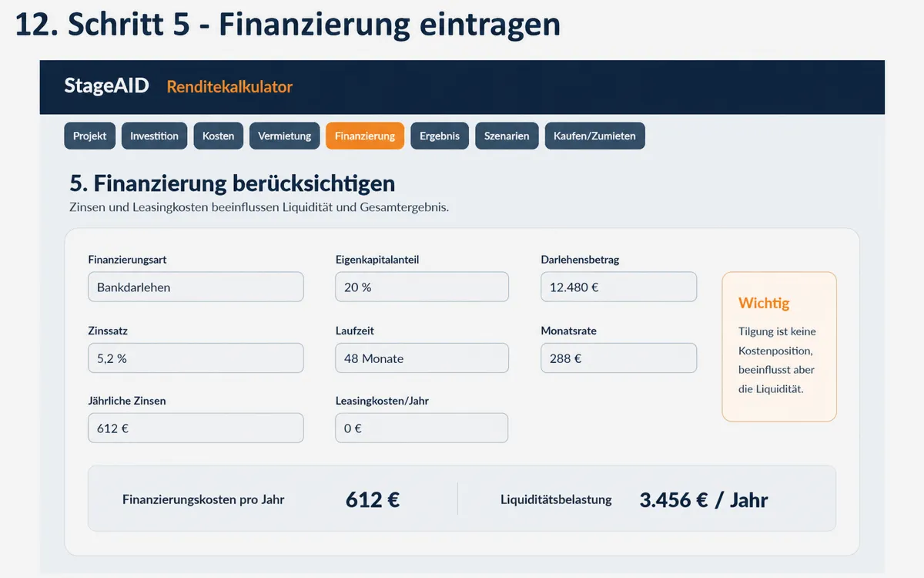
Task: Click the Darlehensbetrag label
Action: point(580,260)
